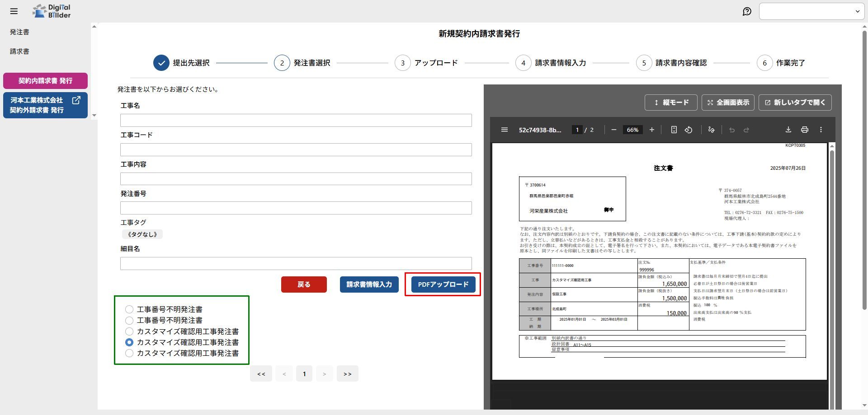The image size is (868, 415).
Task: Select the last カスタマイズ確認用工事発注書 option
Action: tap(129, 353)
